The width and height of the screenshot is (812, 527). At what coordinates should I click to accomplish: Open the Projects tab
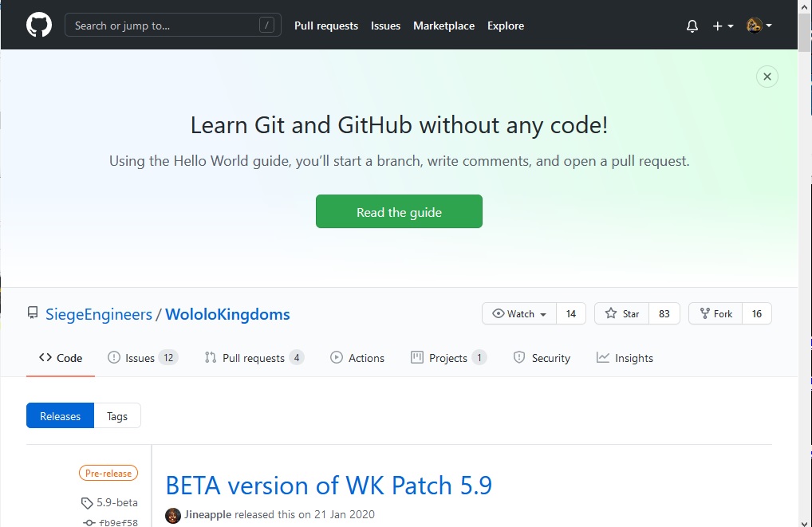coord(448,358)
